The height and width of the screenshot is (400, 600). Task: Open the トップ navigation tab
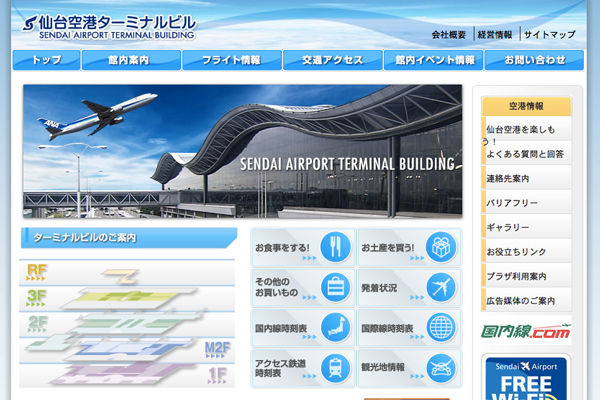[46, 60]
